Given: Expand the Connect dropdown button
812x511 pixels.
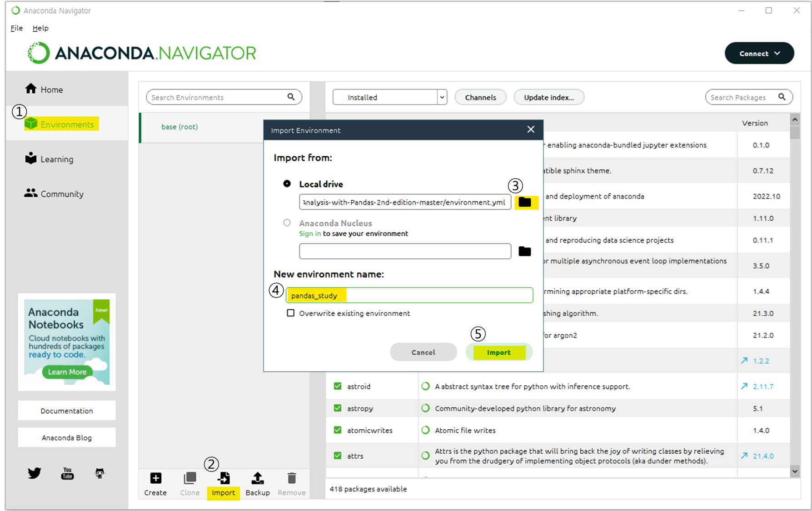Looking at the screenshot, I should [x=759, y=53].
